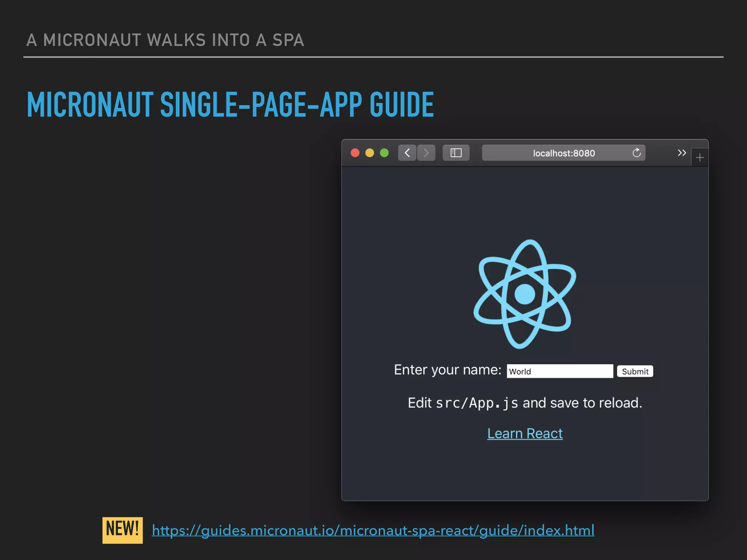Click the browser forward arrow button
This screenshot has height=560, width=747.
coord(426,153)
